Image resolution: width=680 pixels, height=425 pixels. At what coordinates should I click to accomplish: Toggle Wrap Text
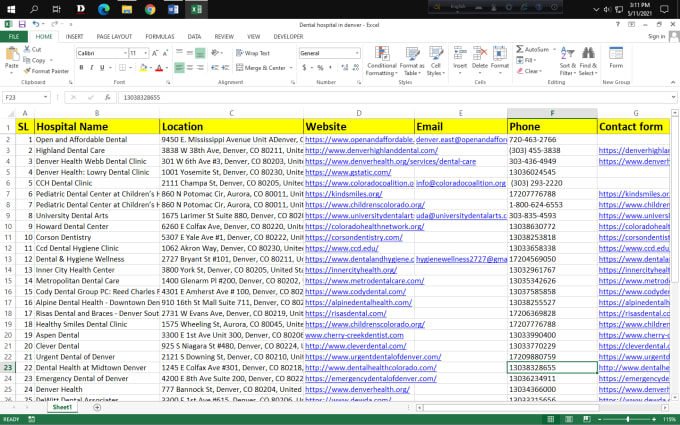[x=253, y=53]
